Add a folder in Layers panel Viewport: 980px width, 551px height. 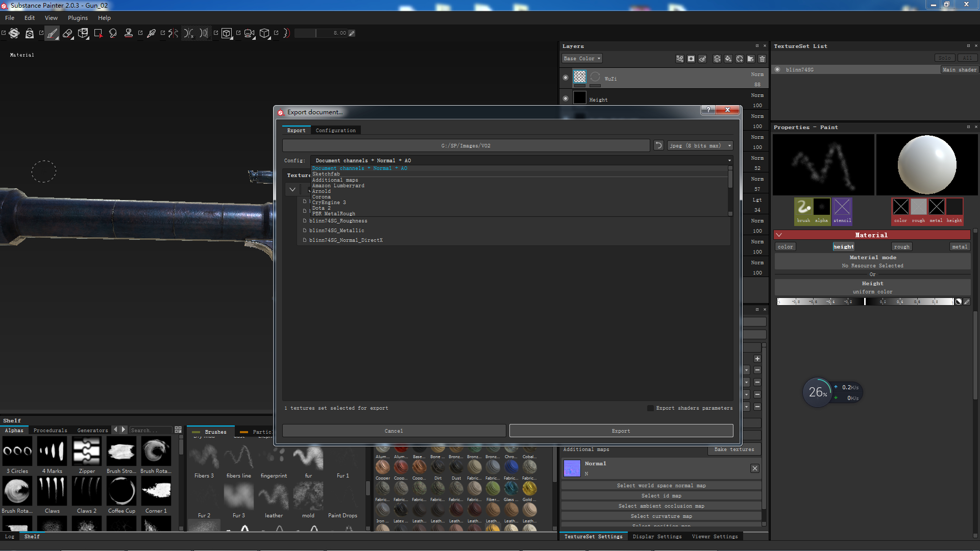[x=751, y=59]
